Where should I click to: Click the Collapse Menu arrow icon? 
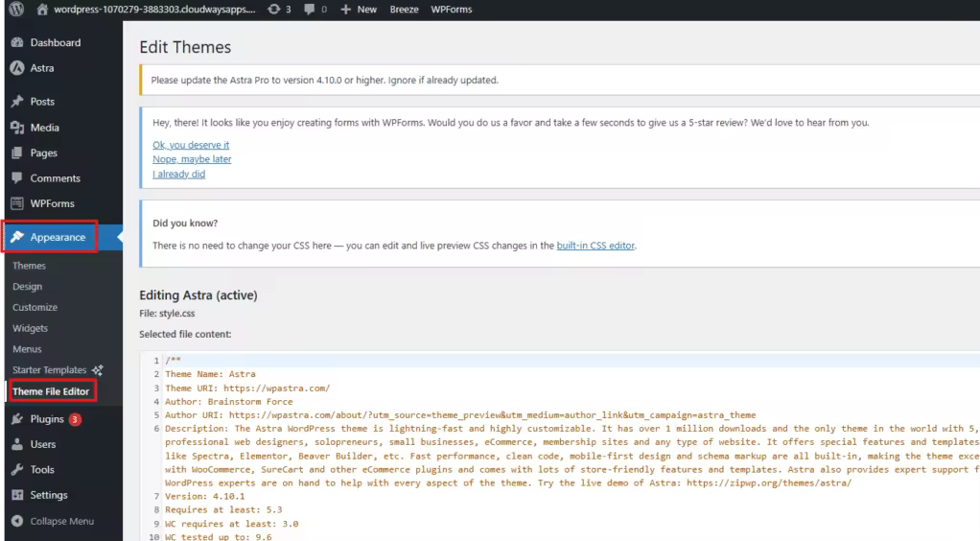click(17, 521)
